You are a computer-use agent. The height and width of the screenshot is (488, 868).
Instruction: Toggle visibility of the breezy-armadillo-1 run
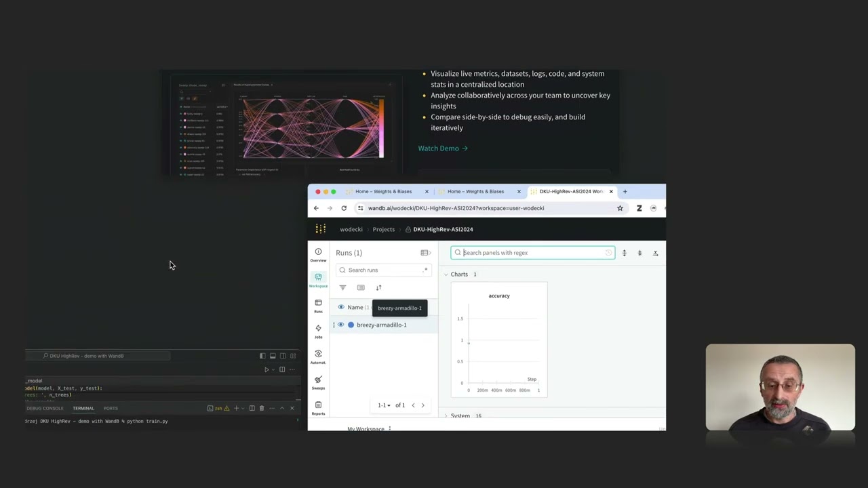pyautogui.click(x=341, y=325)
